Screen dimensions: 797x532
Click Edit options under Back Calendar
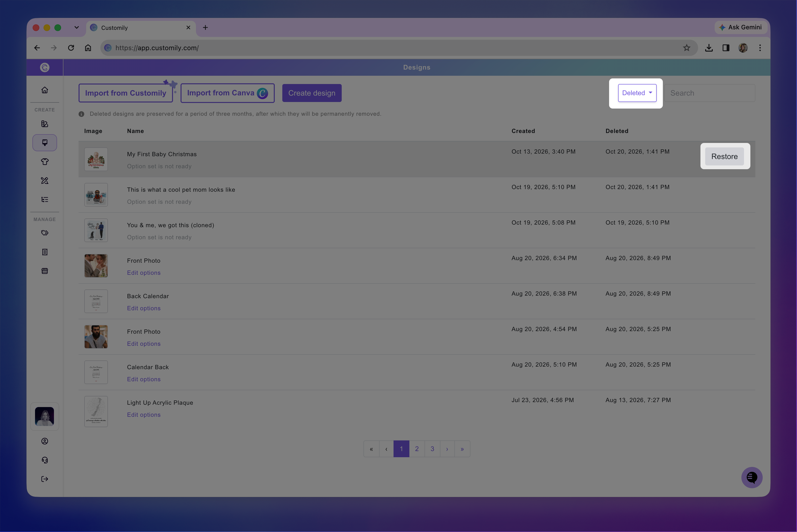[x=144, y=308]
